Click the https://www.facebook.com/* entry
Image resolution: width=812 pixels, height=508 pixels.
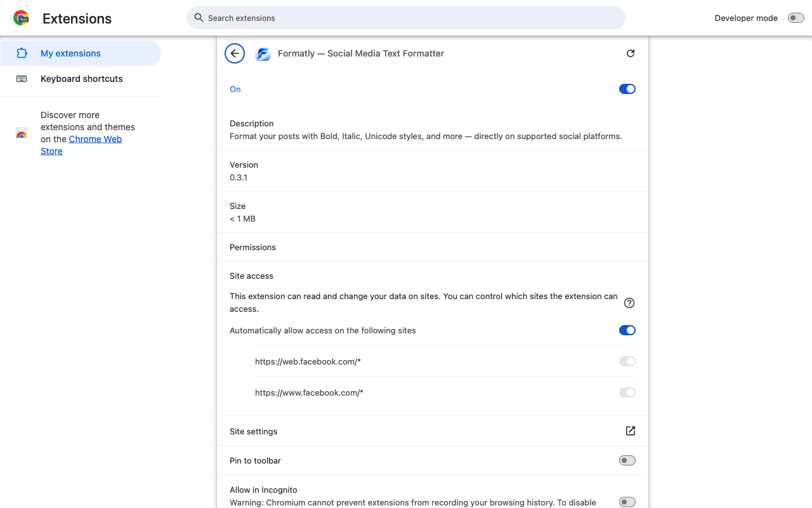[x=309, y=392]
